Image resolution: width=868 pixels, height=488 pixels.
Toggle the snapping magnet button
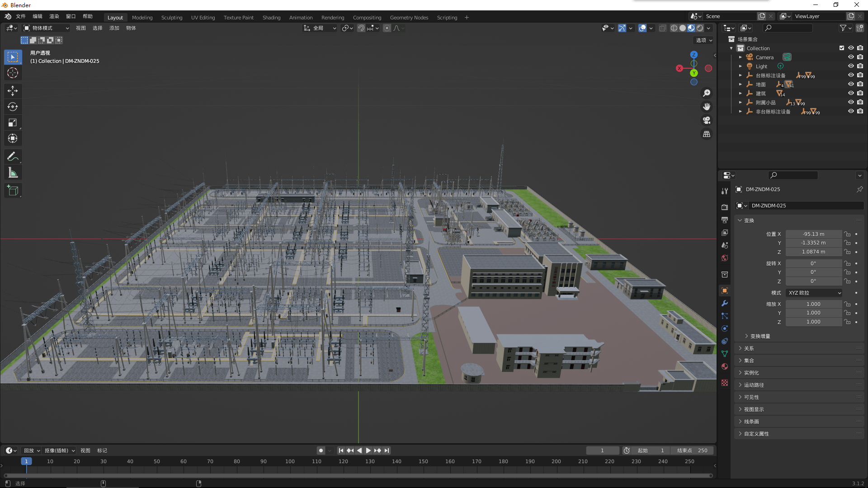click(361, 28)
